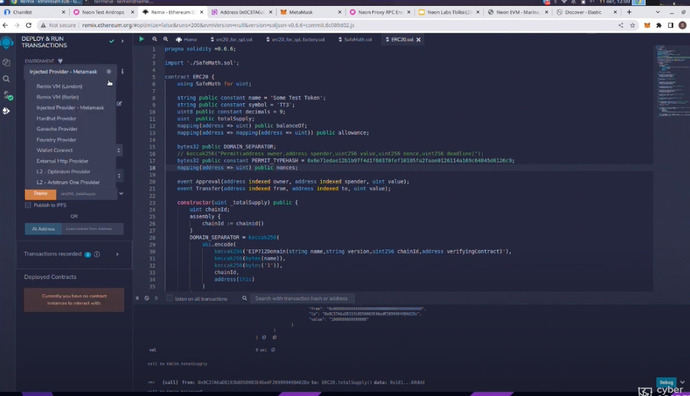
Task: Toggle Publish to IPFS checkbox
Action: click(x=28, y=205)
